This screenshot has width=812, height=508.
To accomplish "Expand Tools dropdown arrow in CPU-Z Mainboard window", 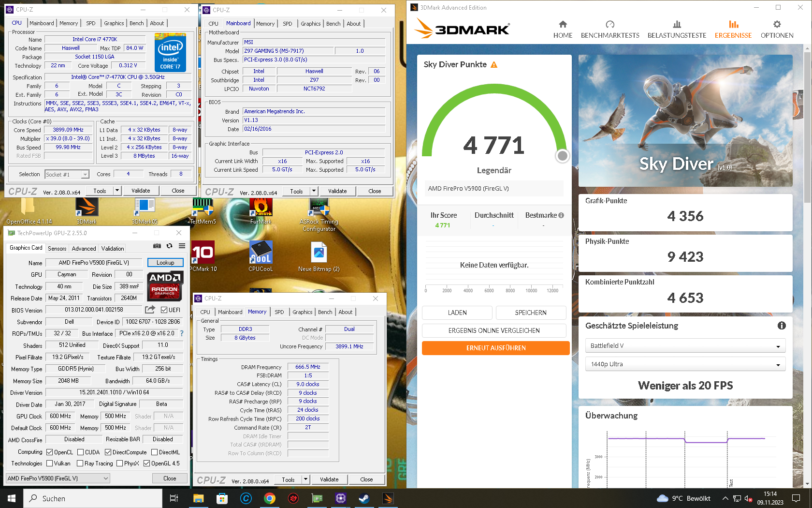I will point(314,192).
